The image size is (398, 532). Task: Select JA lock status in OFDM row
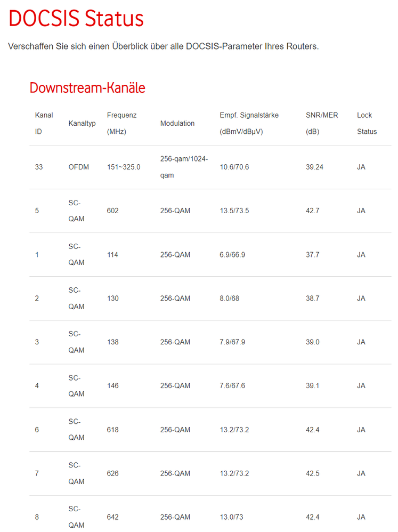tap(361, 167)
